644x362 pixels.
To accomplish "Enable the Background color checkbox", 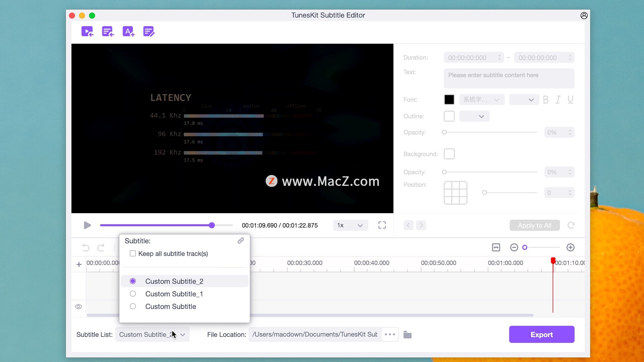I will tap(449, 154).
